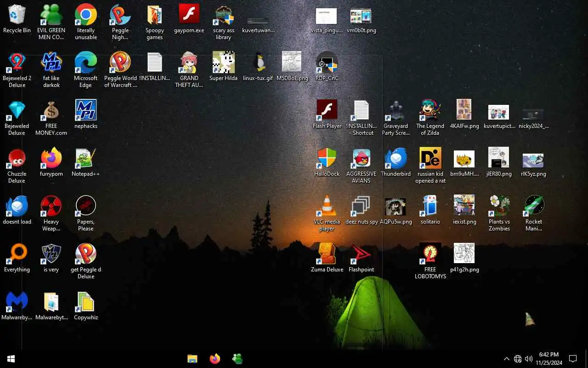The width and height of the screenshot is (588, 368).
Task: Click the 'doesnt load' Thunderbird-style icon
Action: (x=17, y=206)
